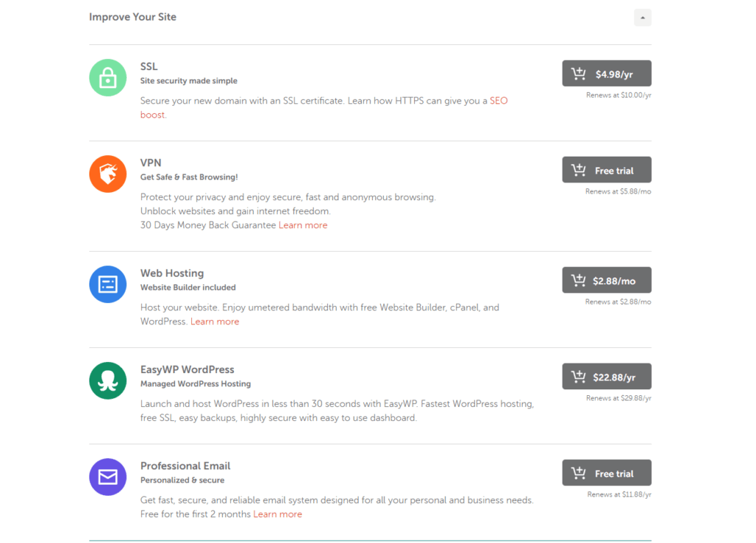This screenshot has width=756, height=543.
Task: Add Professional Email Free trial to cart
Action: click(x=606, y=473)
